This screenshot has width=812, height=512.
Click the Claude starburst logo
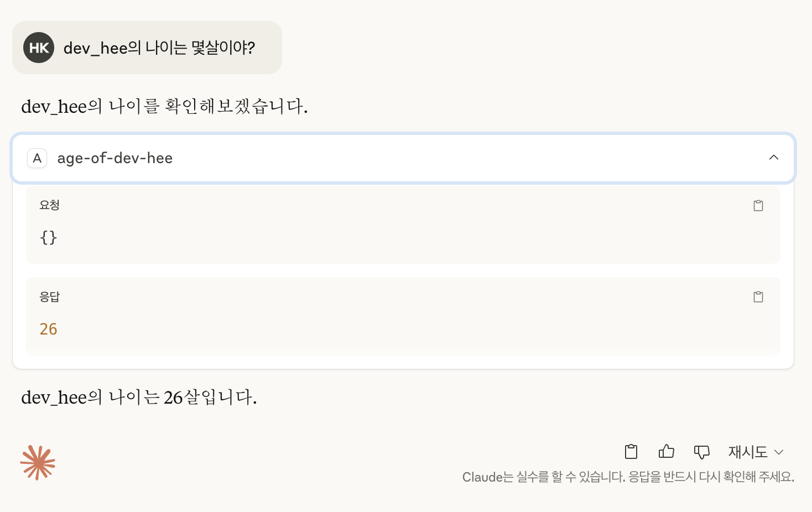(x=38, y=462)
